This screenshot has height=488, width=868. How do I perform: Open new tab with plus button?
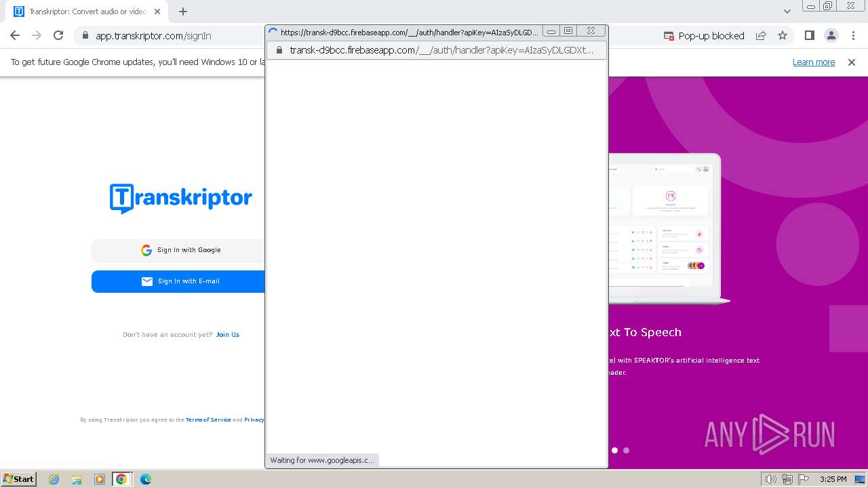pos(183,12)
